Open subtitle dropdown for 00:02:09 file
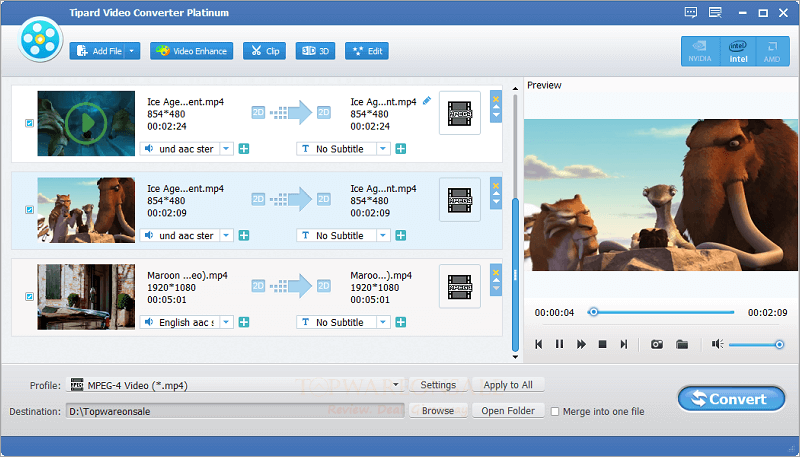The width and height of the screenshot is (800, 457). pos(383,236)
